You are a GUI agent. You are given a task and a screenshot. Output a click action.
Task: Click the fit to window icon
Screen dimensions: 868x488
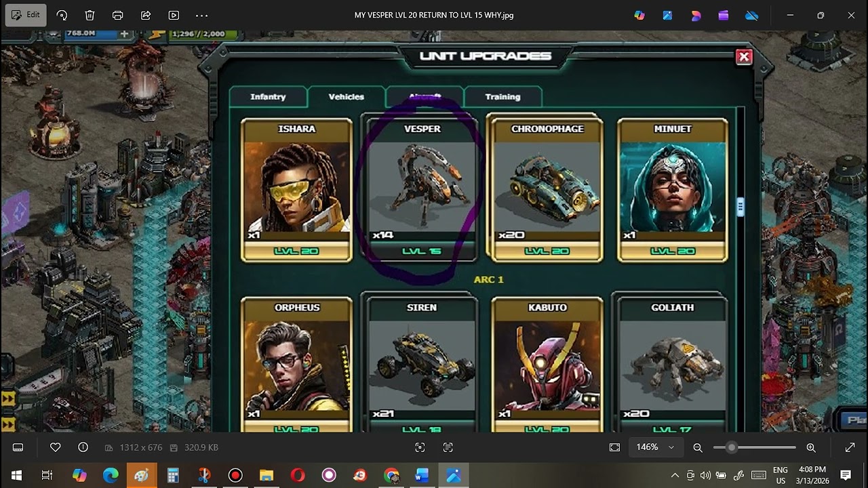click(x=614, y=447)
